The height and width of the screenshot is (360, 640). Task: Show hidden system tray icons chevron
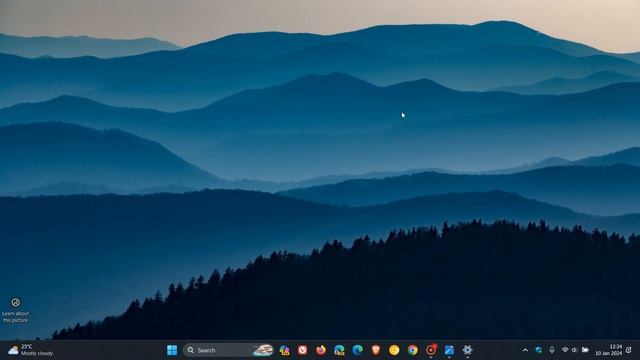tap(525, 350)
